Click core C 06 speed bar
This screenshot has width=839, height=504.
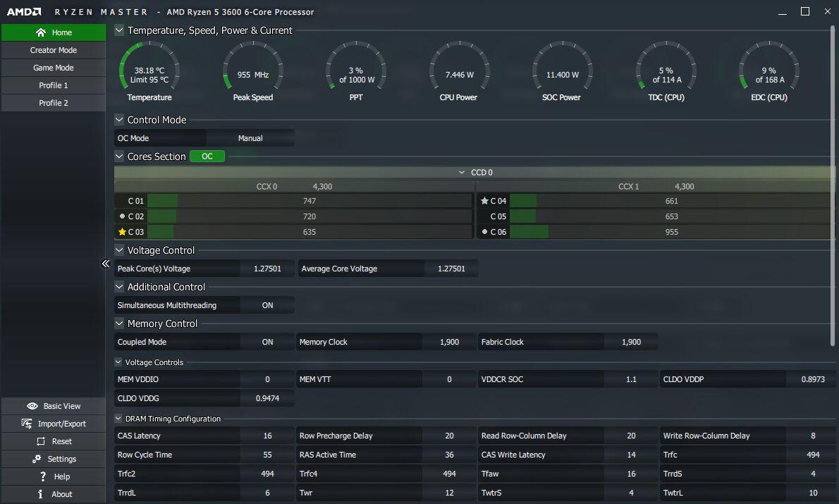(x=671, y=232)
